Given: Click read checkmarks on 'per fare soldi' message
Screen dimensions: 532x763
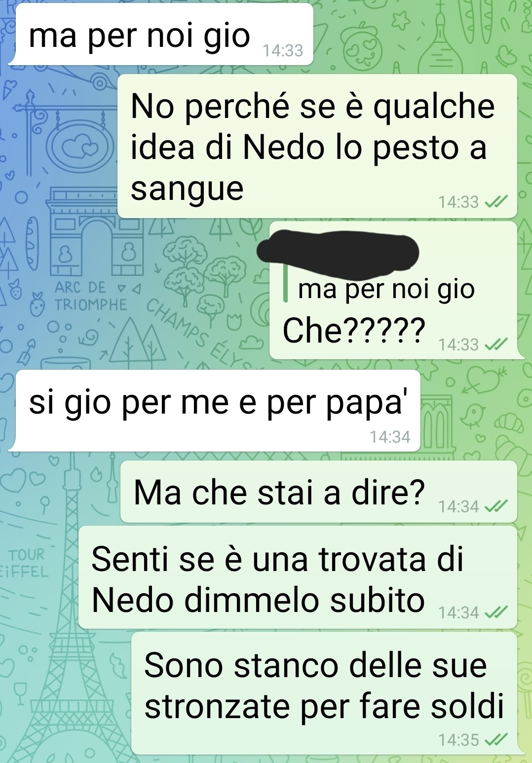Looking at the screenshot, I should click(x=496, y=740).
